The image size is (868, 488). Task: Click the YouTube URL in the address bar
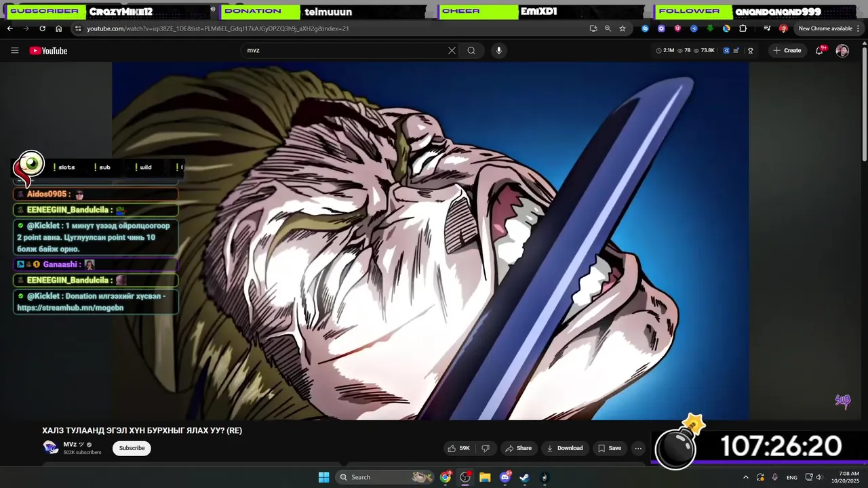coord(218,28)
